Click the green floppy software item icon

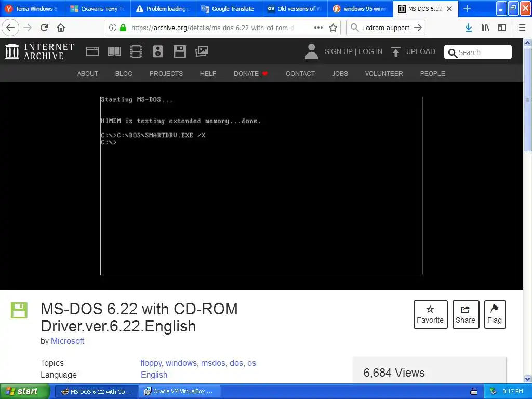point(19,310)
